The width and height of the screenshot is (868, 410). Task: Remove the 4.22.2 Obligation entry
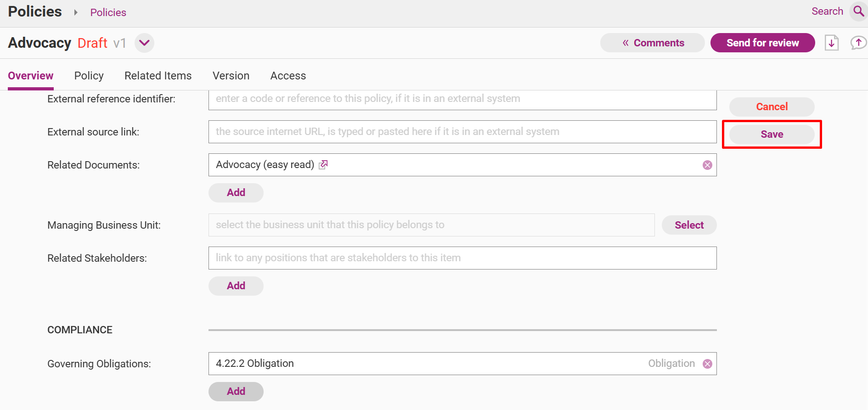coord(707,364)
